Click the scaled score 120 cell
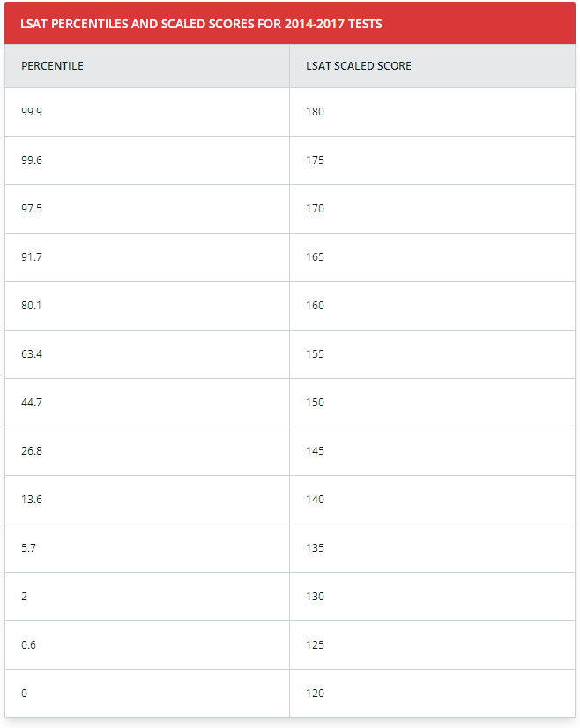This screenshot has width=580, height=728. 432,694
